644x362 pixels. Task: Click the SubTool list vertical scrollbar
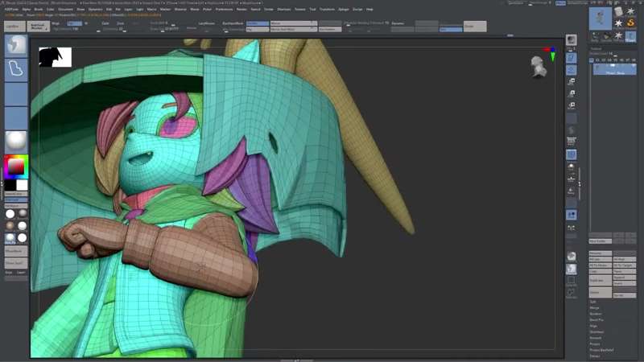[591, 148]
